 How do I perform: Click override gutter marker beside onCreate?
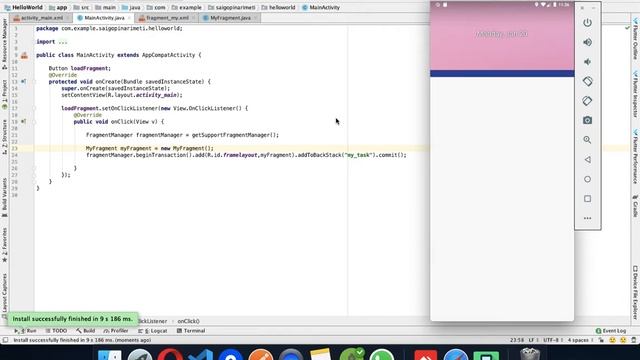pyautogui.click(x=24, y=82)
